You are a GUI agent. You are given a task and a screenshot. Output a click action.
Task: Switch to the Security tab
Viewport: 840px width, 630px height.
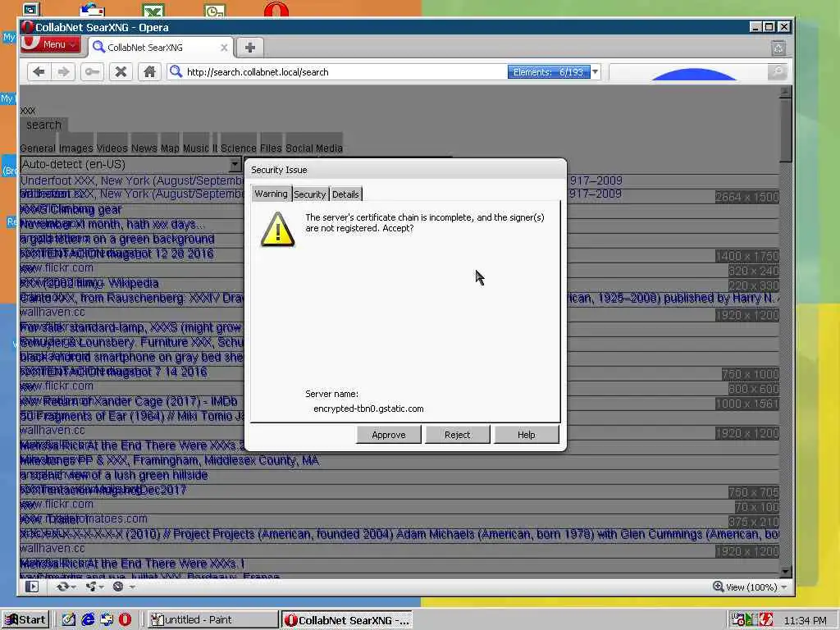coord(309,194)
